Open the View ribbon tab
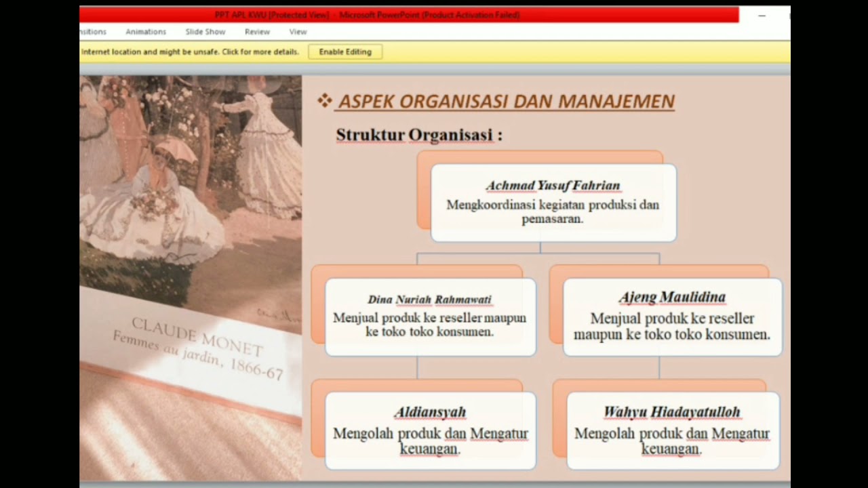This screenshot has width=868, height=488. (x=298, y=32)
